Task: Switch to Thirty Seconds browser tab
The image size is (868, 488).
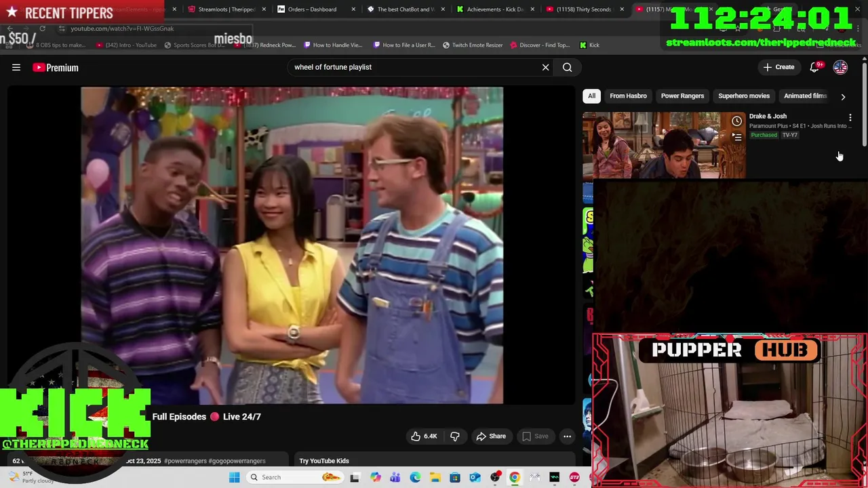Action: pos(584,9)
